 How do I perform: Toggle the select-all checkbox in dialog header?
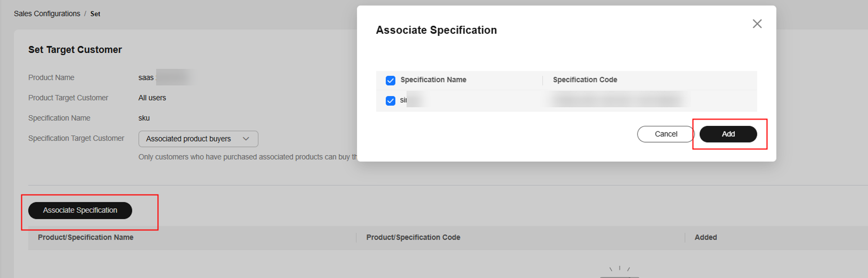click(x=390, y=80)
